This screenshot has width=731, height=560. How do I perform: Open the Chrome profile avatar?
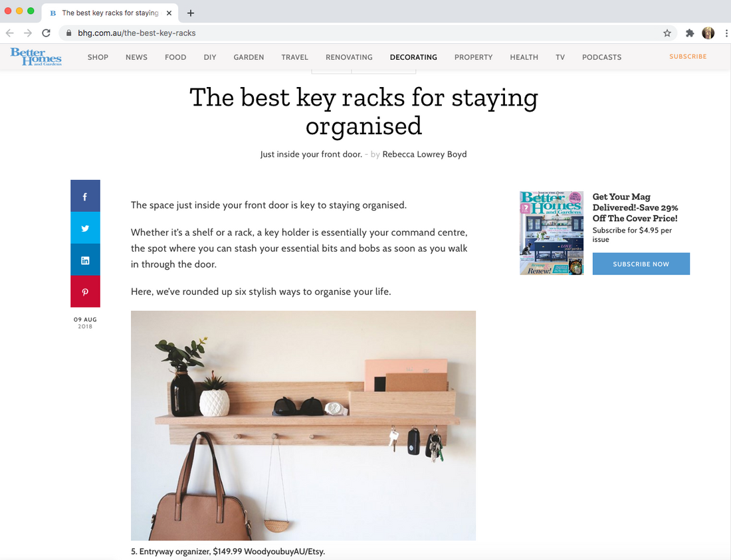click(x=708, y=33)
